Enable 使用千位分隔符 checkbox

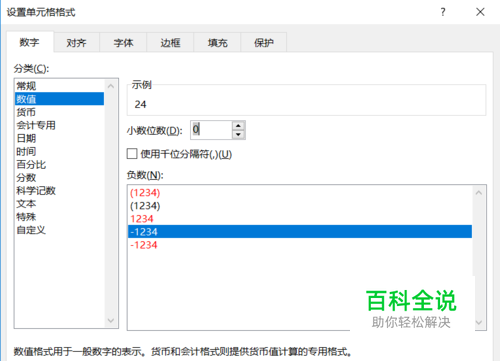point(132,154)
